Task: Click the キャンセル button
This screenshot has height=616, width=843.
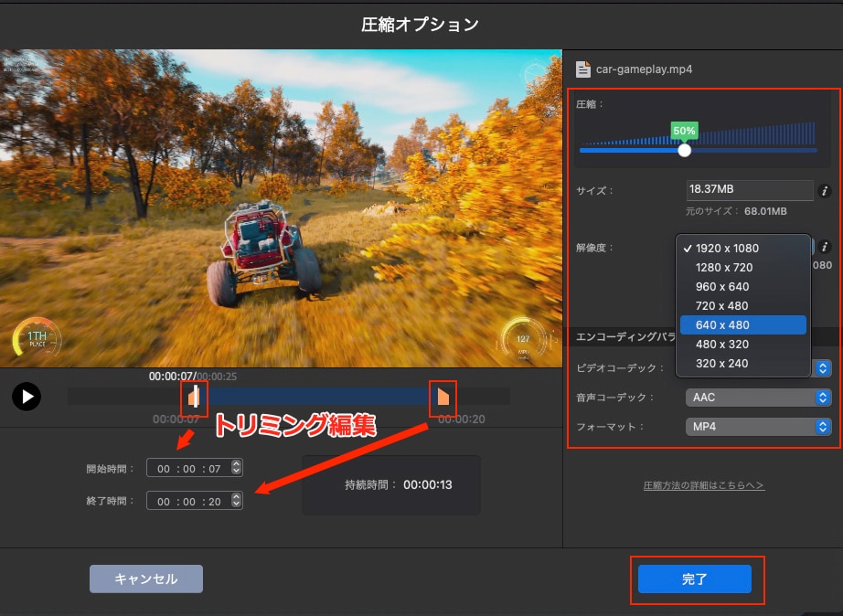Action: 145,579
